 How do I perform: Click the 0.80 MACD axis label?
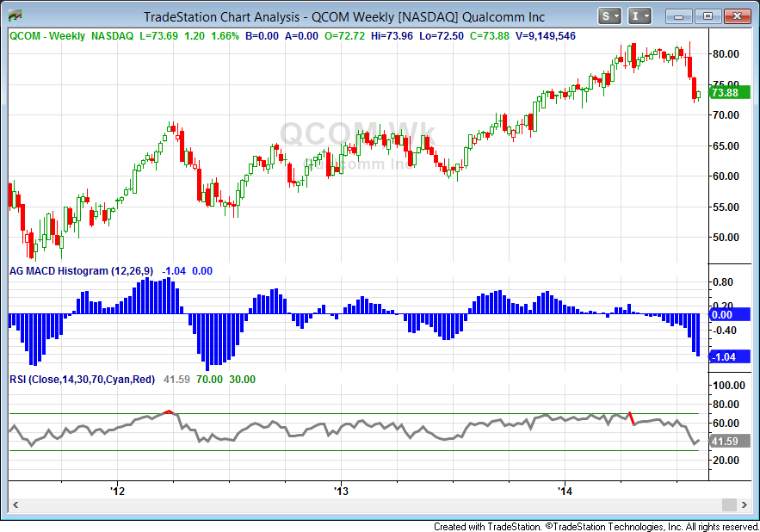pos(723,282)
